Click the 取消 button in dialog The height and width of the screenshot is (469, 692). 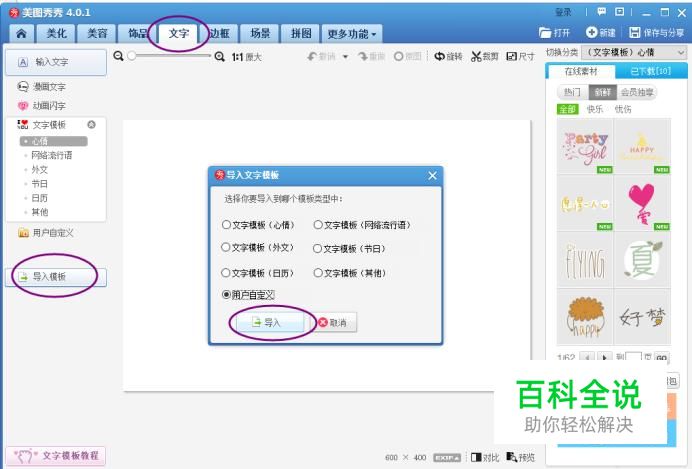point(333,323)
